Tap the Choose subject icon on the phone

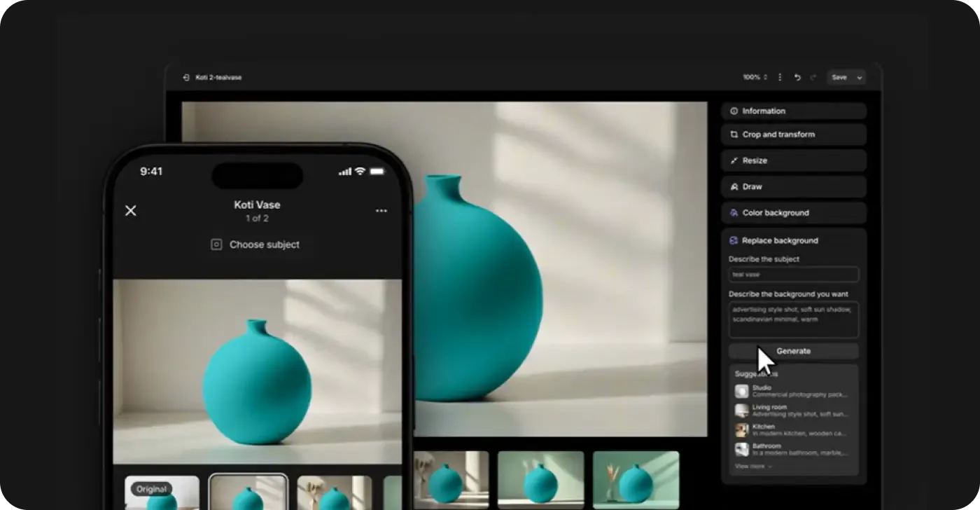tap(217, 244)
